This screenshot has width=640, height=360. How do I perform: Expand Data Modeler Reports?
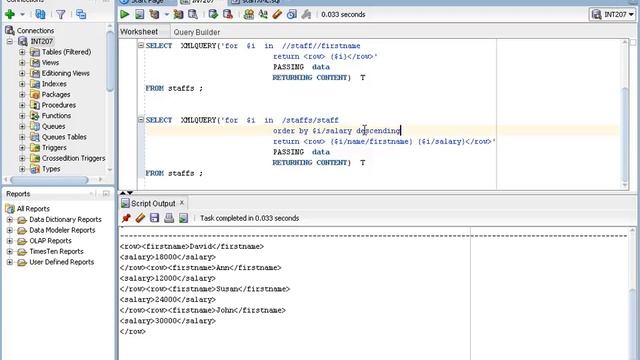point(10,230)
